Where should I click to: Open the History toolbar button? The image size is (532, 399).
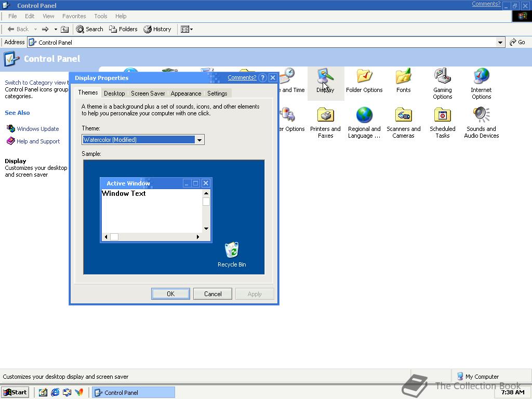point(157,29)
